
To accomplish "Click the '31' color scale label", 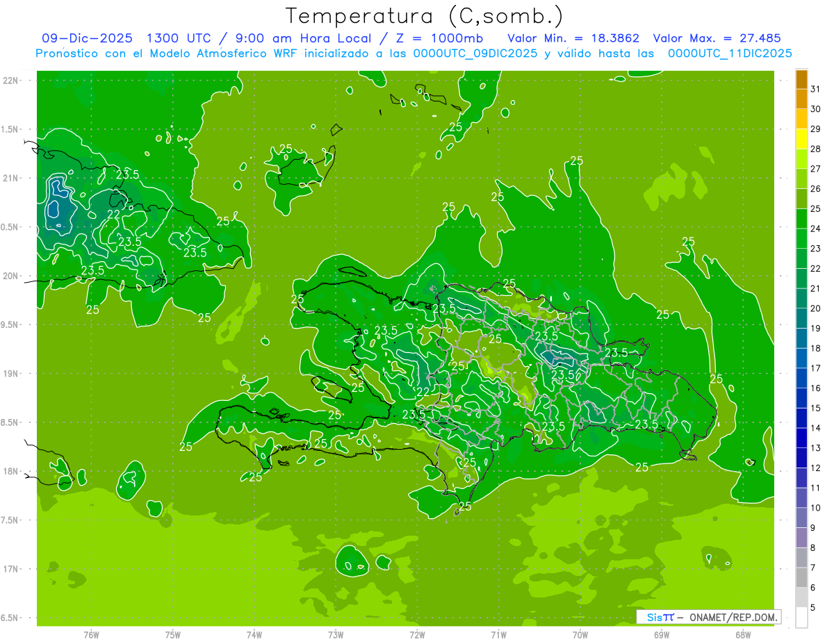I will [816, 89].
